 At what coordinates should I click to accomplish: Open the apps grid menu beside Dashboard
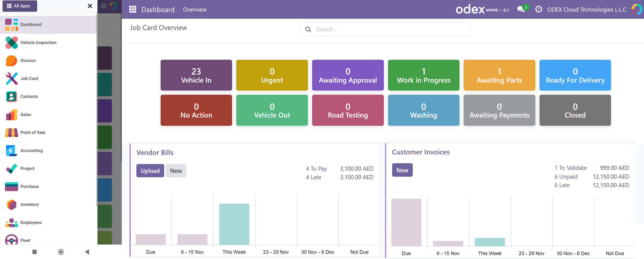133,10
